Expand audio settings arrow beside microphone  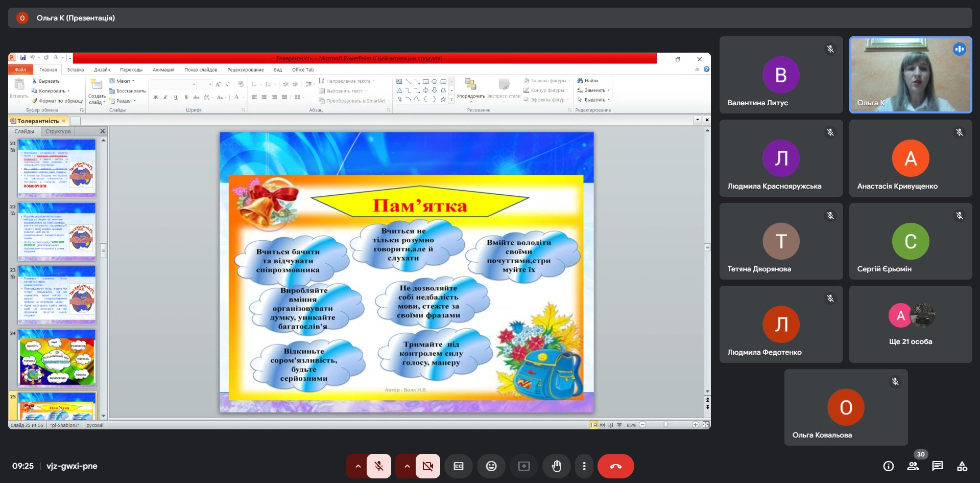(x=357, y=466)
